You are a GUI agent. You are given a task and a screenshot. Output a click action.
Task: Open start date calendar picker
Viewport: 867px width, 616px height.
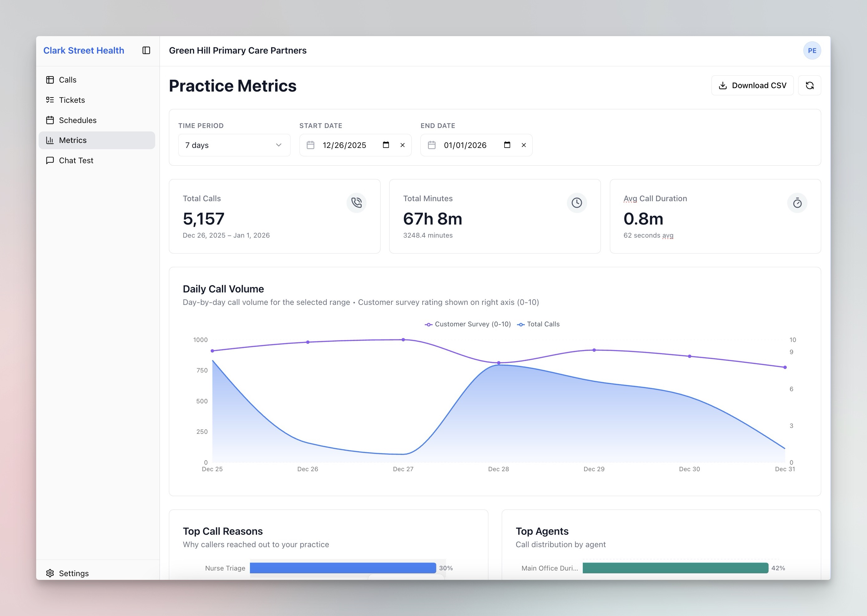[x=386, y=145]
